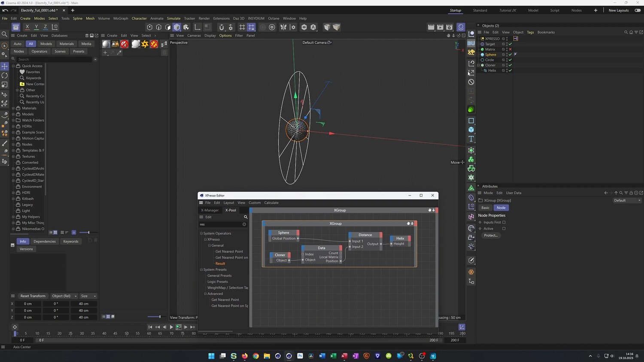Screen dimensions: 644x362
Task: Open the Windows Start menu
Action: point(211,356)
